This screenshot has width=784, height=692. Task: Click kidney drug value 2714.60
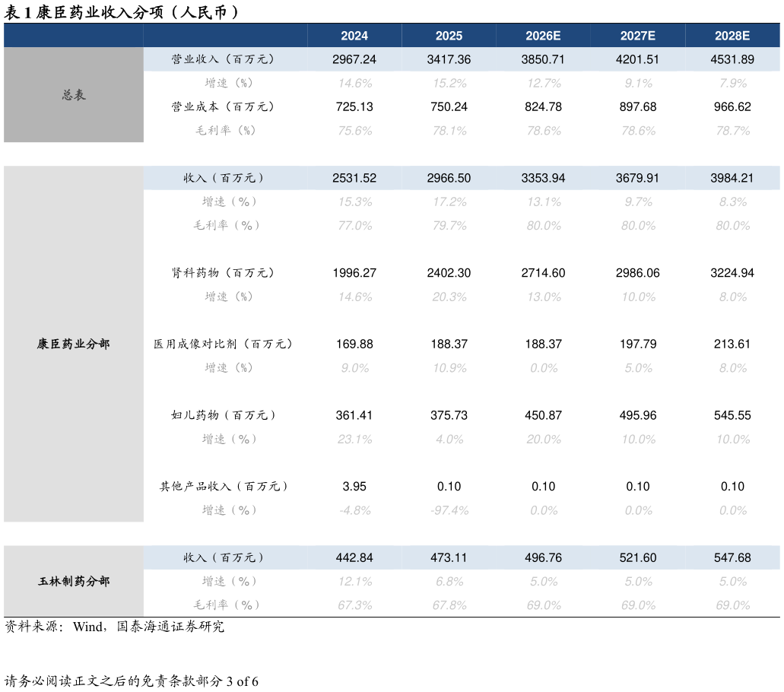point(543,273)
